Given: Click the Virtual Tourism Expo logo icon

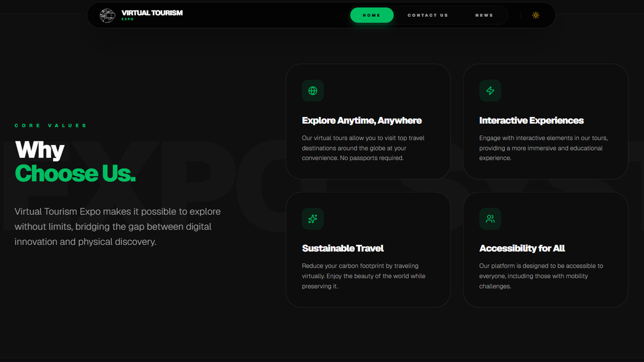Looking at the screenshot, I should tap(107, 15).
